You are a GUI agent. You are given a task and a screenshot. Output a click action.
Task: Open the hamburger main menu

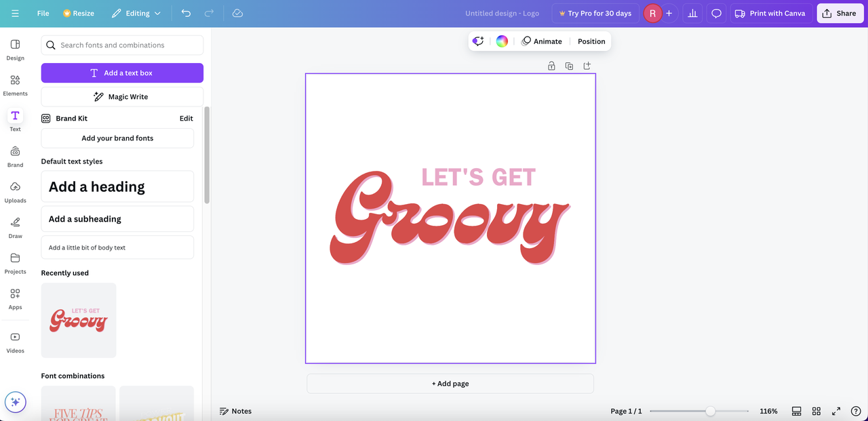[15, 14]
